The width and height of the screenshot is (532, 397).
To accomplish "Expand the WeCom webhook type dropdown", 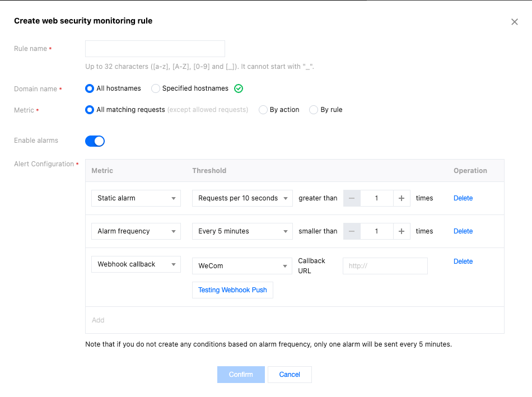I will pos(242,266).
